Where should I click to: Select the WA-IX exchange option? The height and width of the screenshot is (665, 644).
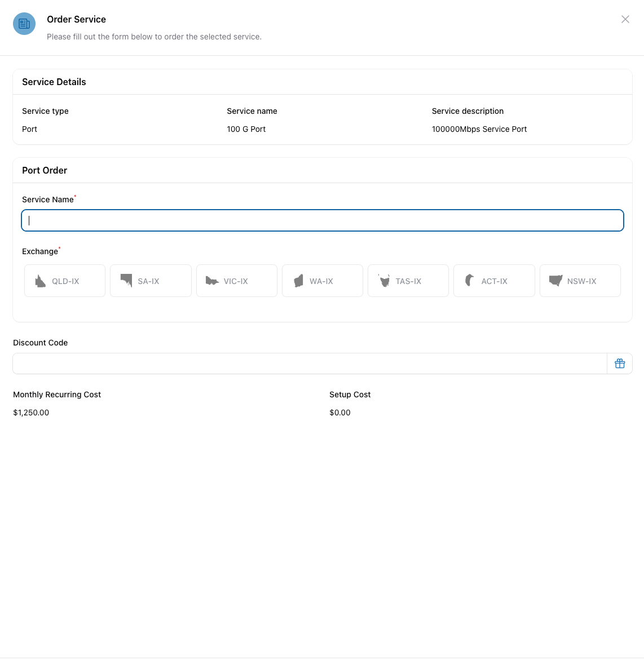[x=322, y=281]
